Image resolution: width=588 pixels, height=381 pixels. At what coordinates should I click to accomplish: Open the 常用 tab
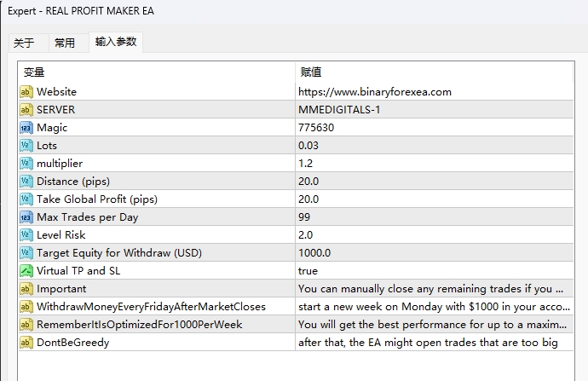[65, 43]
